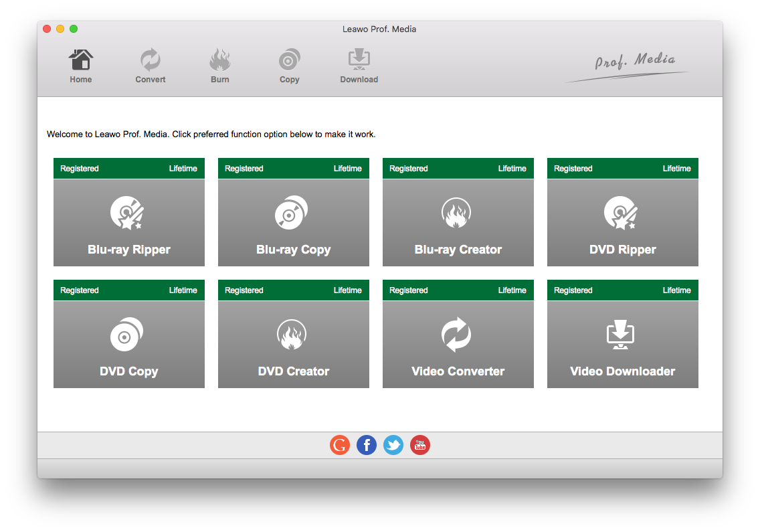Click Registered on the DVD Copy card
The width and height of the screenshot is (760, 532).
coord(80,290)
